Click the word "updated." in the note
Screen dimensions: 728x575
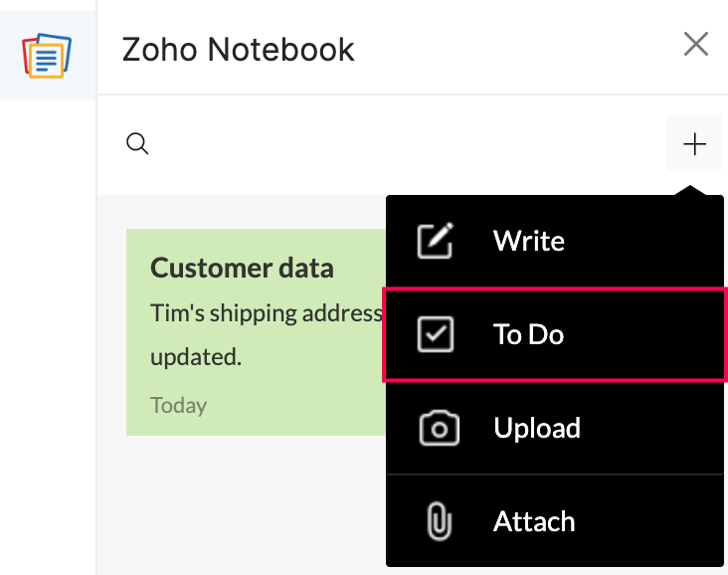[196, 357]
